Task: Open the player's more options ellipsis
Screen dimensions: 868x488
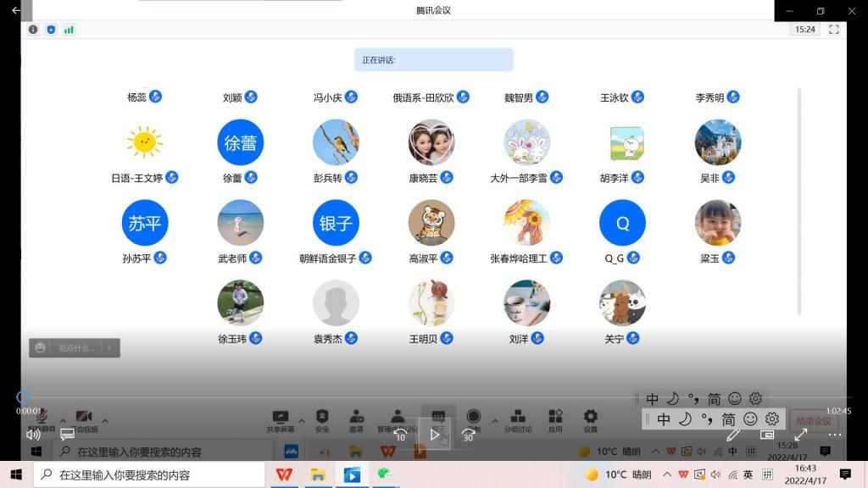Action: pos(835,435)
